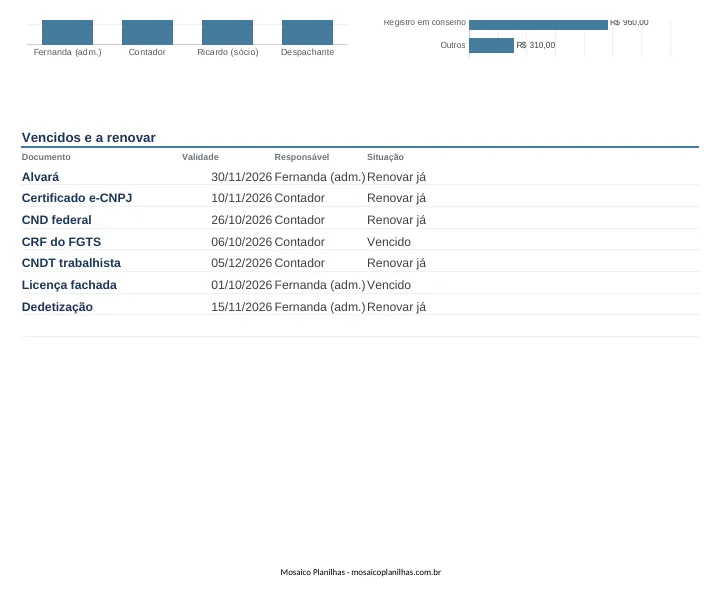Click the 'Registro em conselho' horizontal bar
This screenshot has height=597, width=719.
click(x=538, y=25)
